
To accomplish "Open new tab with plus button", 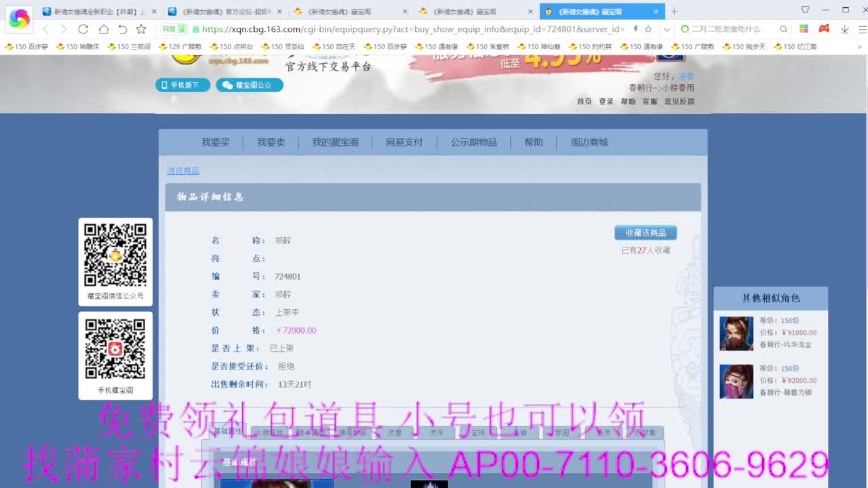I will [674, 11].
